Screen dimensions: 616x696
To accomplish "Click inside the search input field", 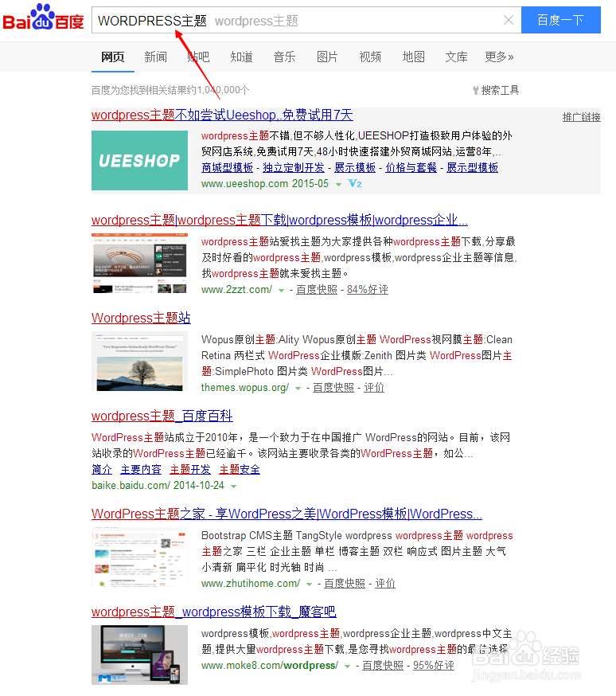I will 306,20.
